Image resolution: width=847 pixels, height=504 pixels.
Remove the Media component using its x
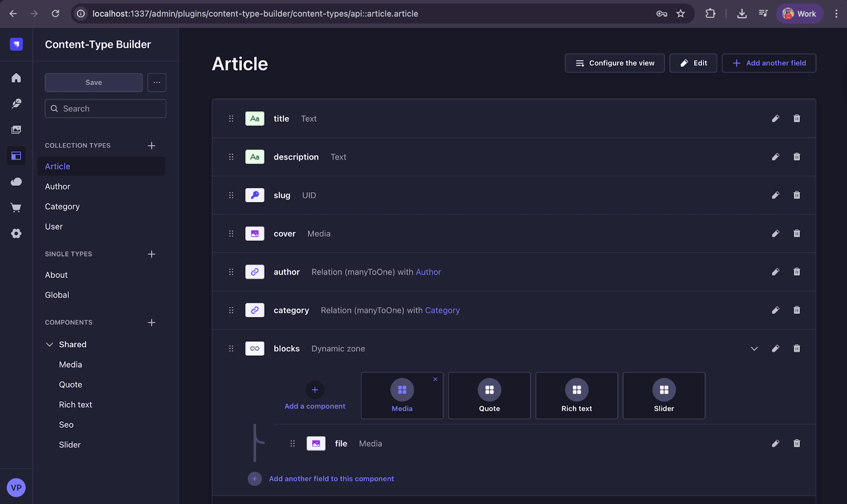(x=435, y=379)
